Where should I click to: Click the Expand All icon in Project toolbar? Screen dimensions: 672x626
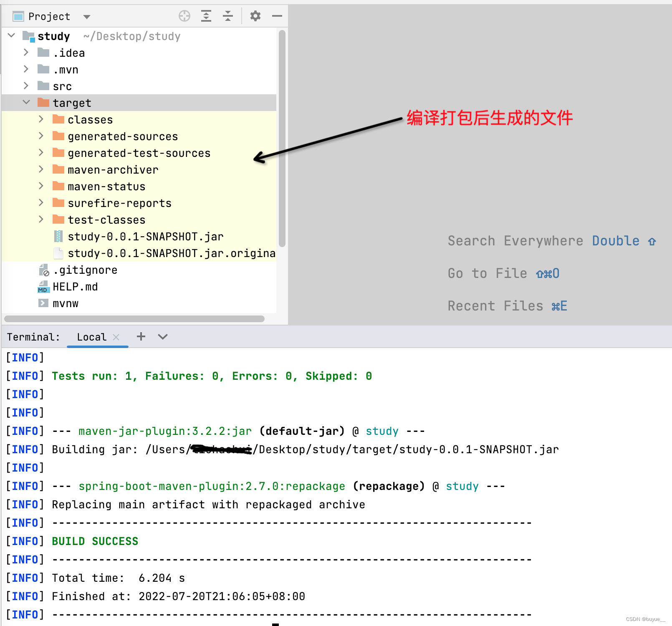coord(206,16)
